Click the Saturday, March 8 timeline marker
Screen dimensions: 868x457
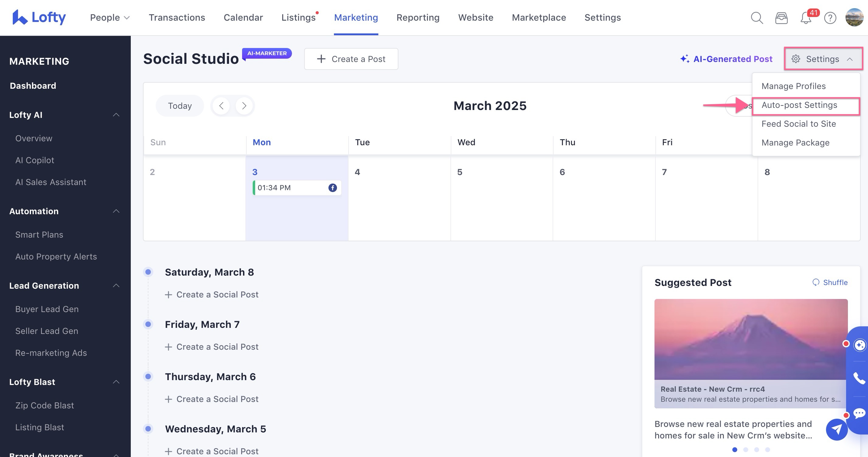click(x=148, y=272)
